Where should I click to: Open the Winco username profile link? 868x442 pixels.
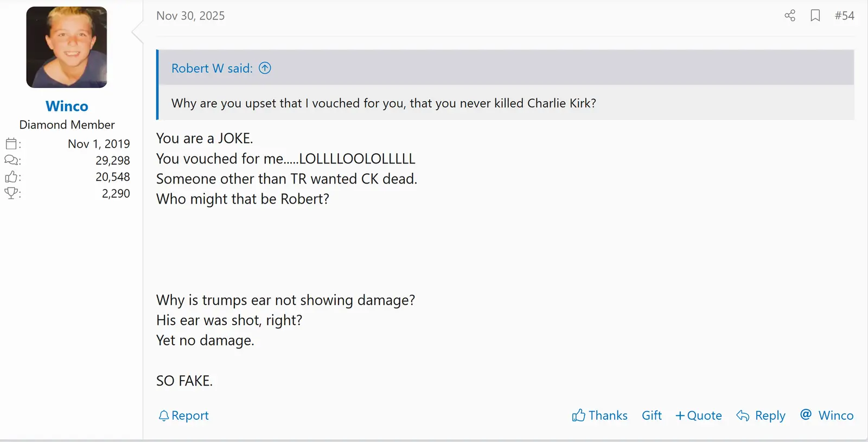tap(67, 106)
